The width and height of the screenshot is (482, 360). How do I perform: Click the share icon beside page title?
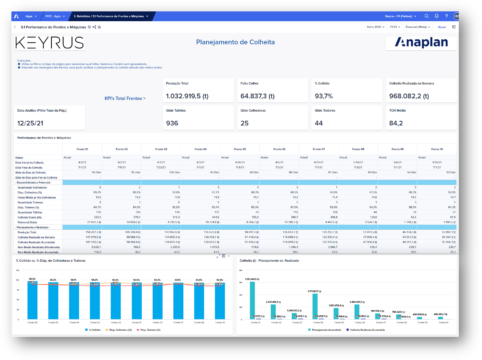click(x=94, y=27)
